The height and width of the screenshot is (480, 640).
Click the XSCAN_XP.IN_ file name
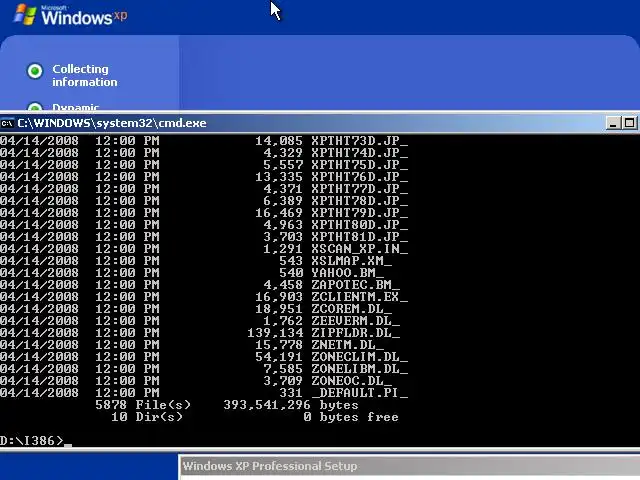pos(360,249)
